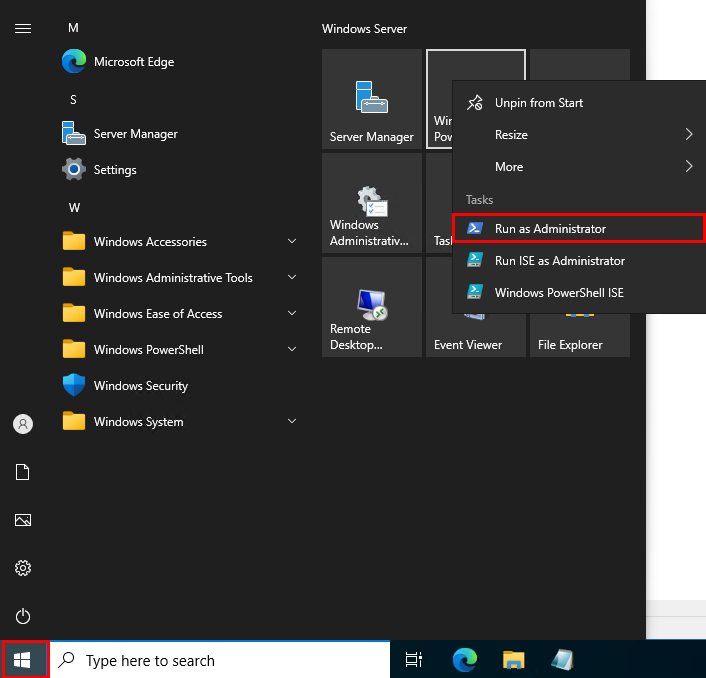Launch the Remote Desktop tile
706x678 pixels.
(371, 307)
